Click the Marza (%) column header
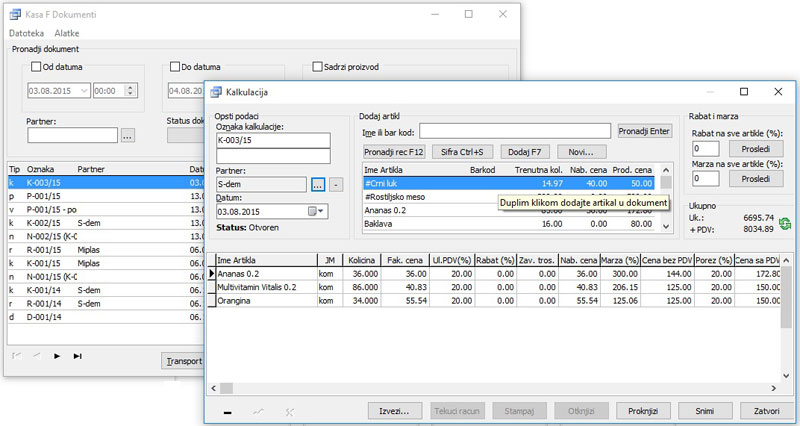 tap(620, 260)
